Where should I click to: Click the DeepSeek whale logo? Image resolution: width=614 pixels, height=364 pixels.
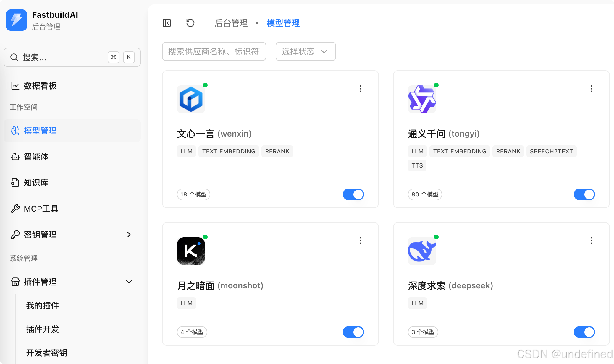point(422,251)
